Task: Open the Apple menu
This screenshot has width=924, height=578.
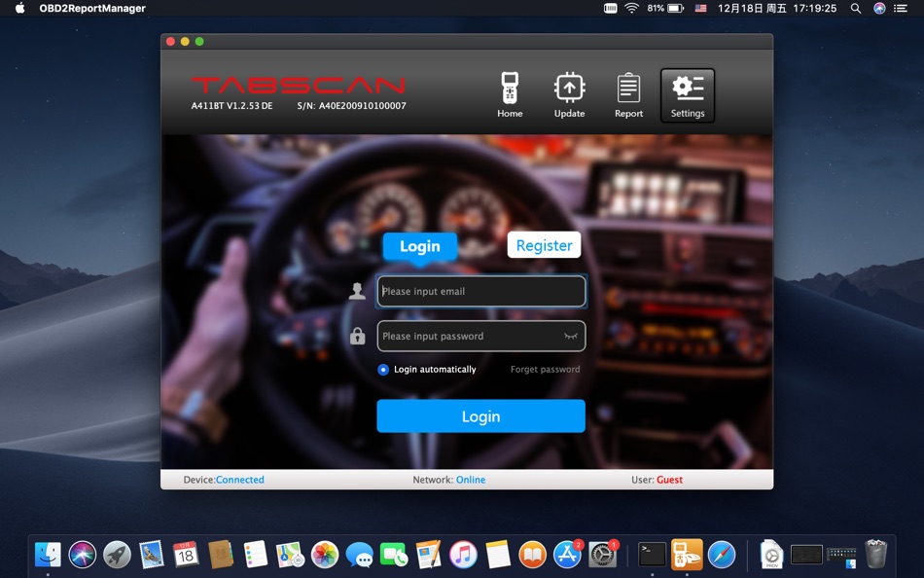Action: (x=19, y=8)
